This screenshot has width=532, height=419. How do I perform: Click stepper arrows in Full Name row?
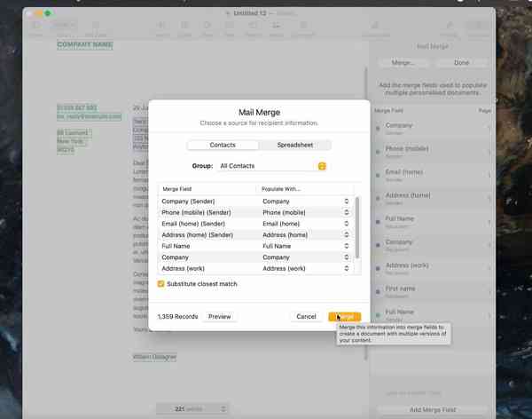click(x=346, y=246)
